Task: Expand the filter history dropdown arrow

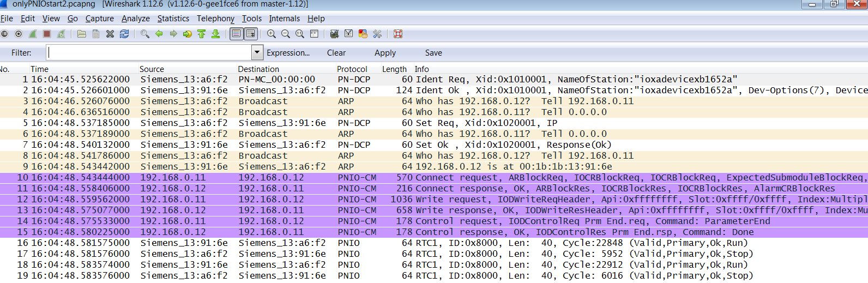Action: (x=257, y=52)
